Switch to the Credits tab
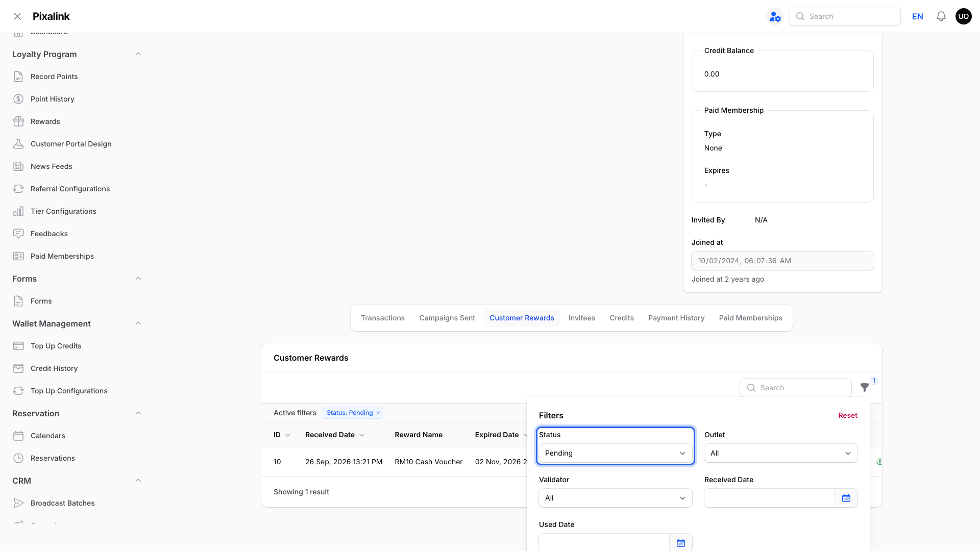Viewport: 980px width, 551px height. click(x=622, y=318)
